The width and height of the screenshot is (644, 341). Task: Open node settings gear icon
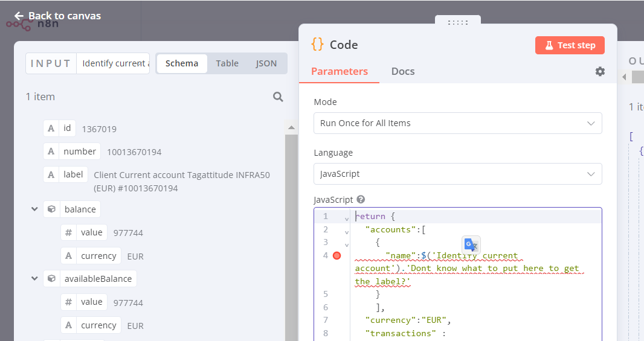pyautogui.click(x=599, y=71)
